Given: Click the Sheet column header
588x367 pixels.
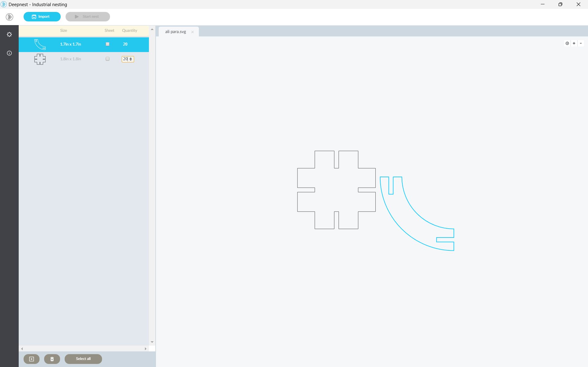Looking at the screenshot, I should pos(109,31).
